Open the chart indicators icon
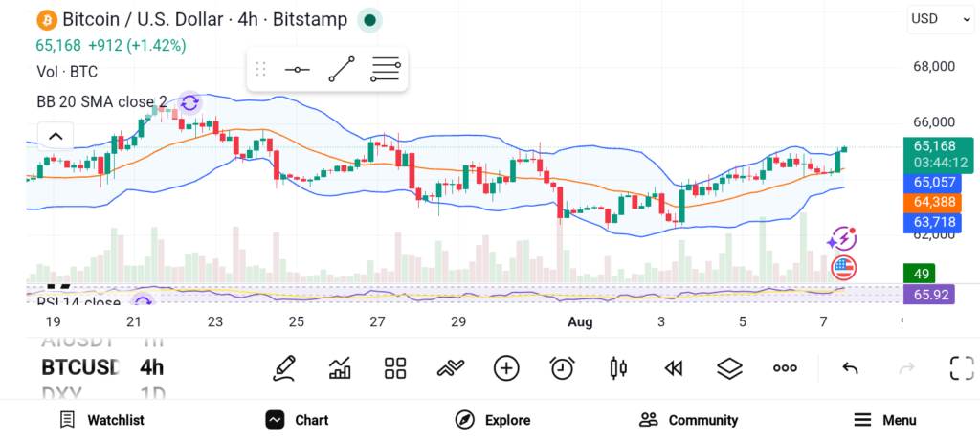Viewport: 980px width, 441px height. (x=340, y=368)
